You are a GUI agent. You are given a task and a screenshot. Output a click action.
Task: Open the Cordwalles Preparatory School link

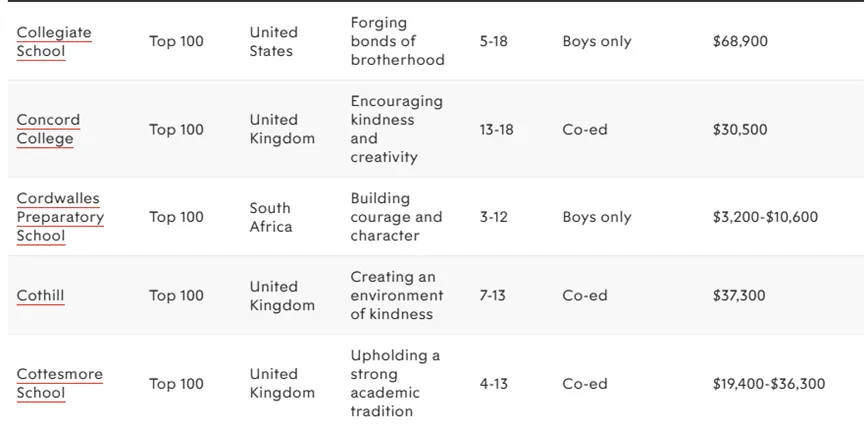coord(60,217)
